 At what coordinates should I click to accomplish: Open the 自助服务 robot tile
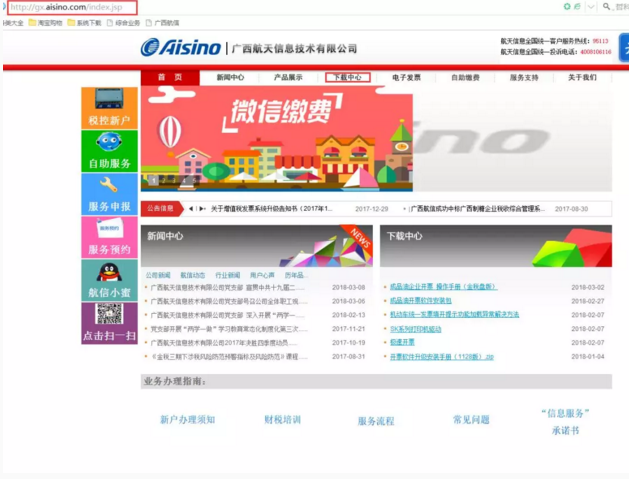click(110, 151)
